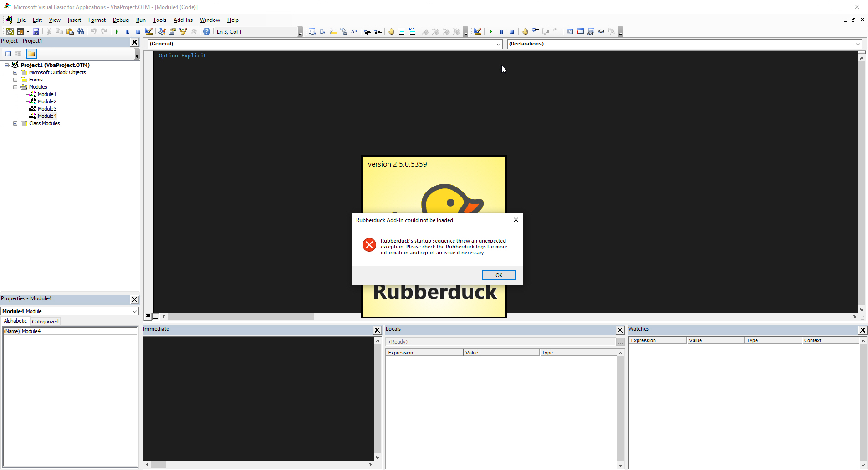
Task: Show the Call Stack from the debug toolbar
Action: coord(611,31)
